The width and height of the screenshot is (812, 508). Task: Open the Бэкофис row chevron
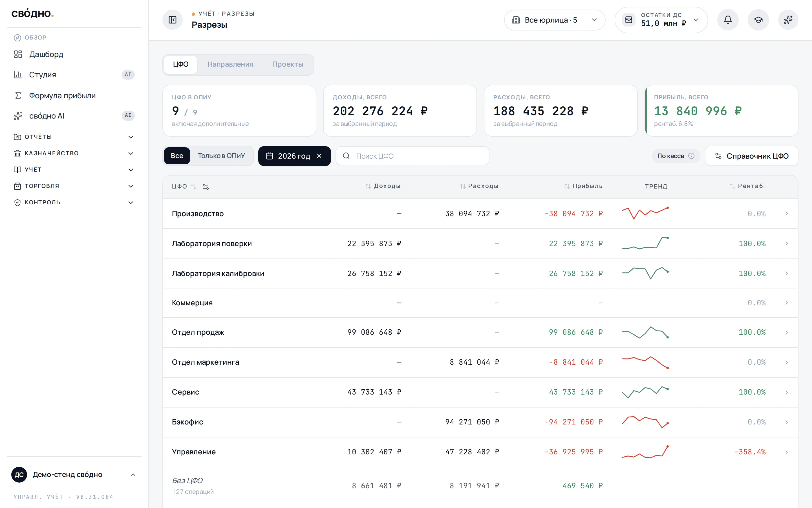coord(787,422)
